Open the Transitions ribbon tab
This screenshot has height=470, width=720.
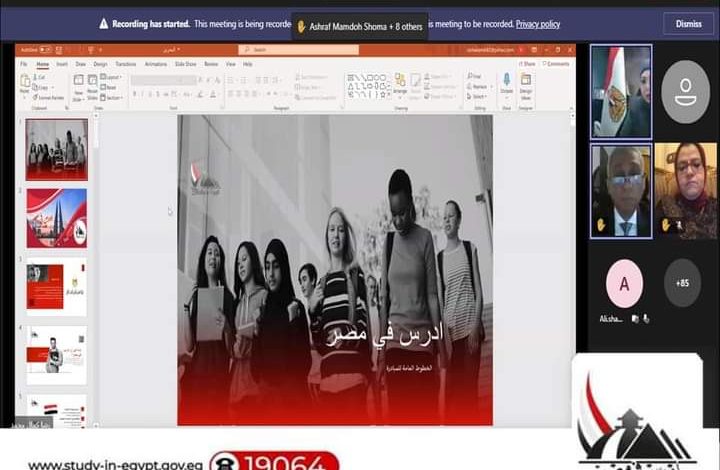coord(126,64)
